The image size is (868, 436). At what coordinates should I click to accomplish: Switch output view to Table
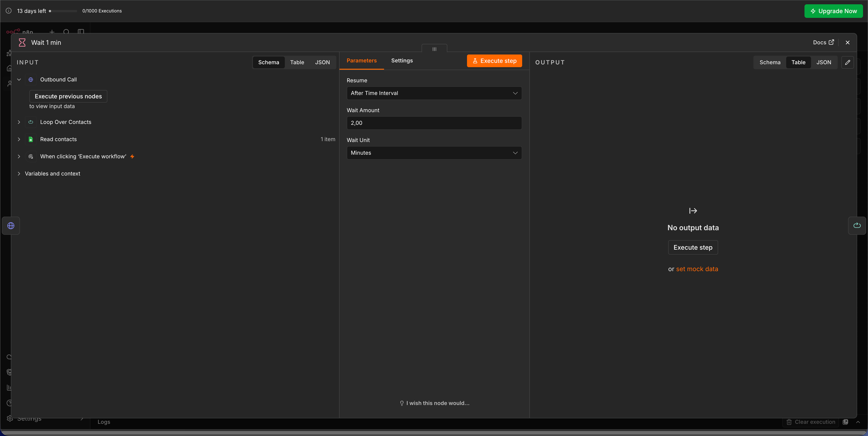[x=798, y=62]
